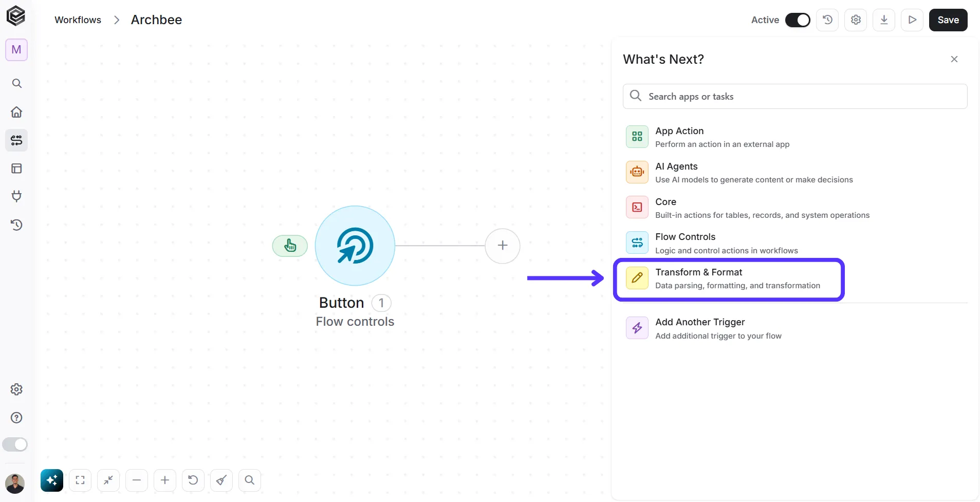The width and height of the screenshot is (980, 502).
Task: Close the What's Next panel
Action: 954,59
